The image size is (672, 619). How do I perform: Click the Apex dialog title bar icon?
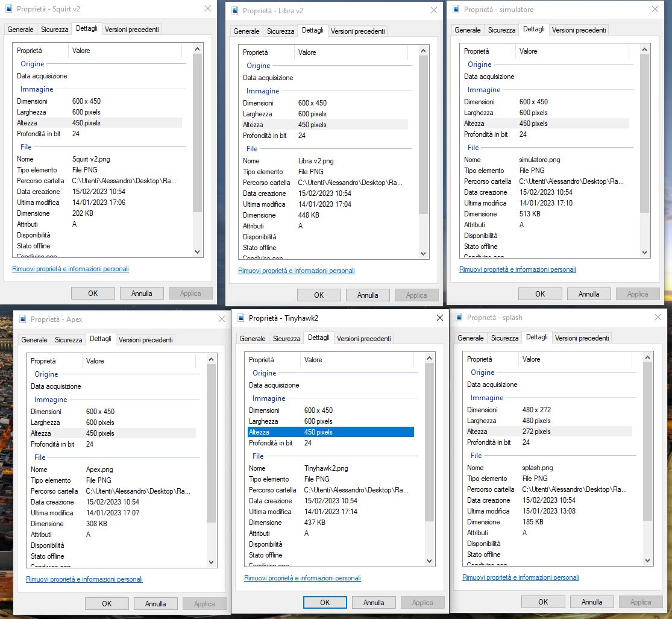22,319
